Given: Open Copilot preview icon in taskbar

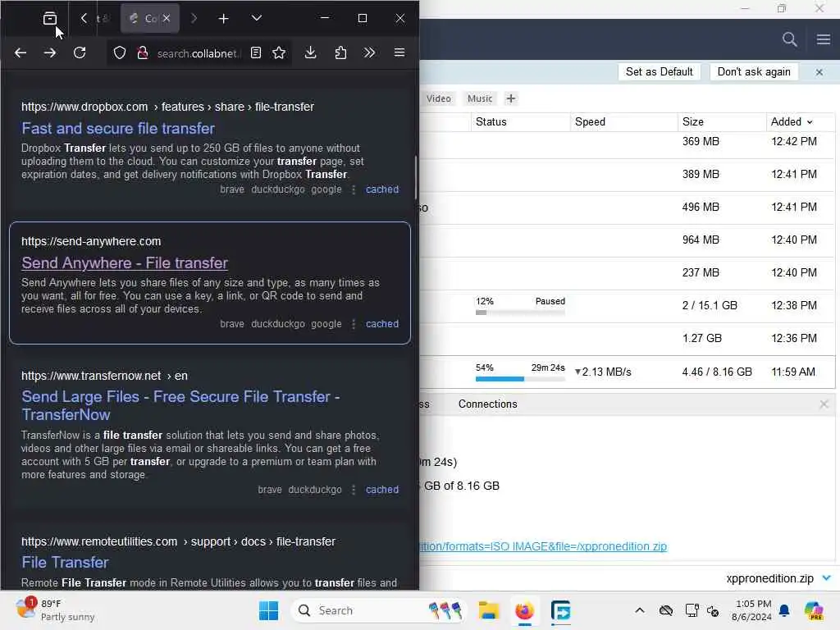Looking at the screenshot, I should click(814, 610).
